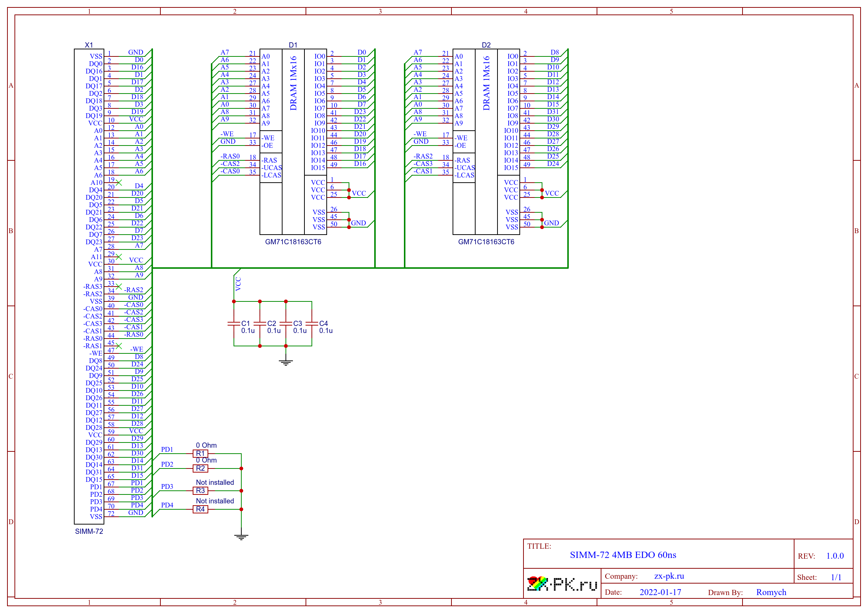The width and height of the screenshot is (868, 614).
Task: Click the title text SIMM-72 4MB EDO 60ns
Action: (623, 555)
